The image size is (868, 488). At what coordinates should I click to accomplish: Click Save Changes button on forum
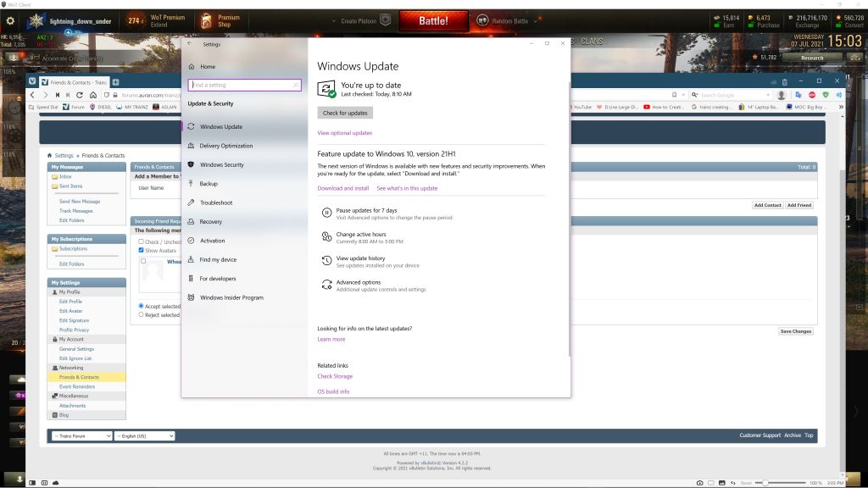(795, 331)
